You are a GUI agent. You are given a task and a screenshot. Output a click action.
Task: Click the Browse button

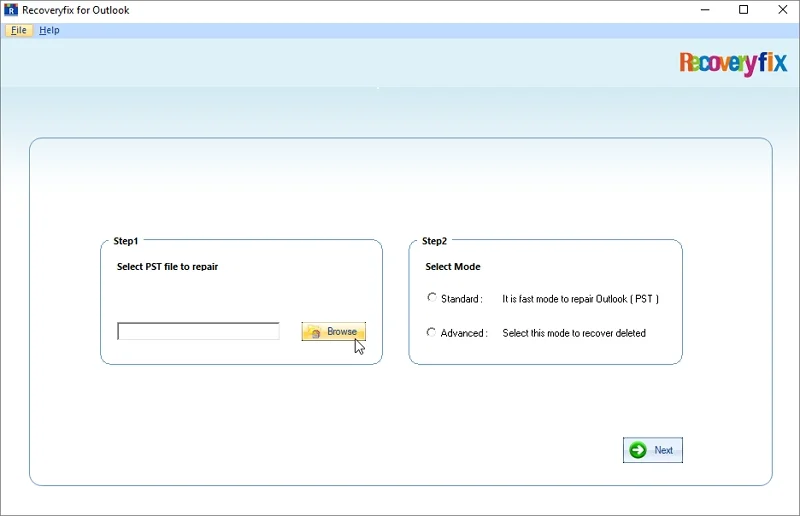pyautogui.click(x=334, y=332)
